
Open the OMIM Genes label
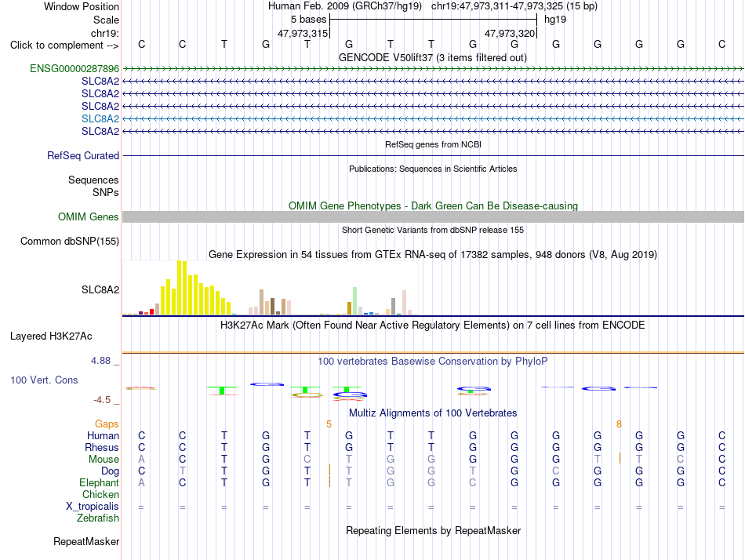pos(88,216)
